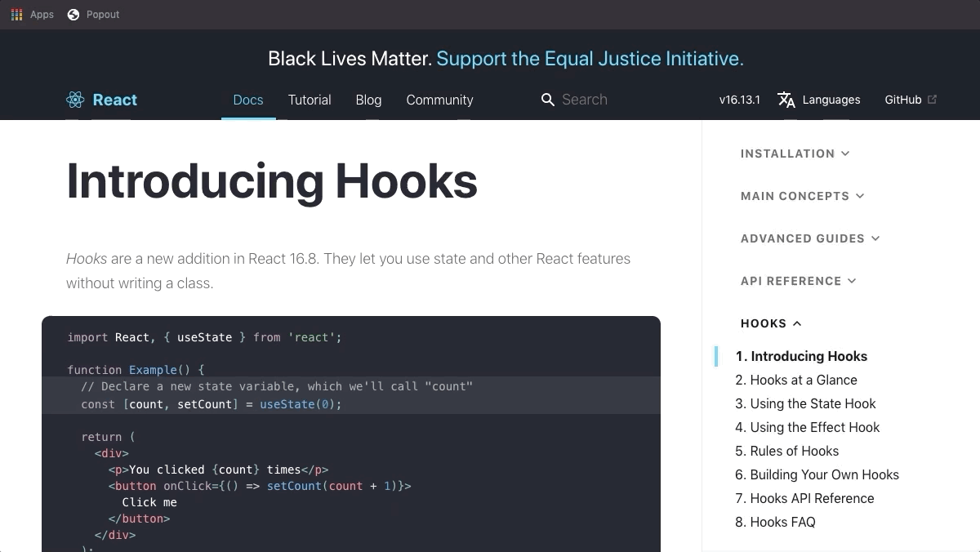Click the React atom logo icon
Viewport: 980px width, 552px height.
(x=75, y=100)
